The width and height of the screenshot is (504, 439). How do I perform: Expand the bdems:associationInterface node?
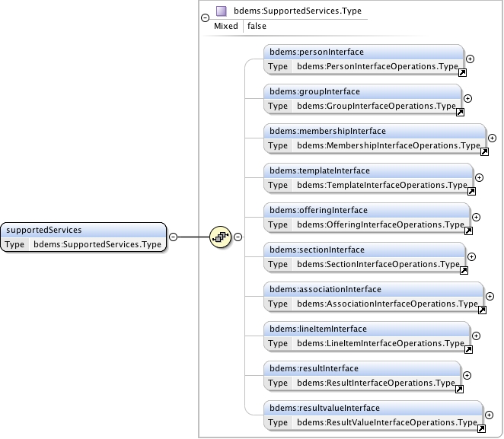[490, 296]
